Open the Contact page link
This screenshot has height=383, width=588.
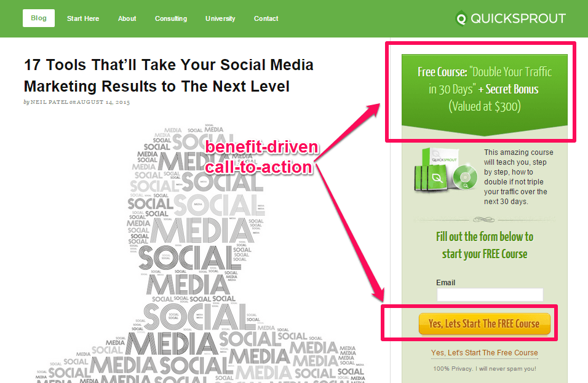[x=266, y=18]
